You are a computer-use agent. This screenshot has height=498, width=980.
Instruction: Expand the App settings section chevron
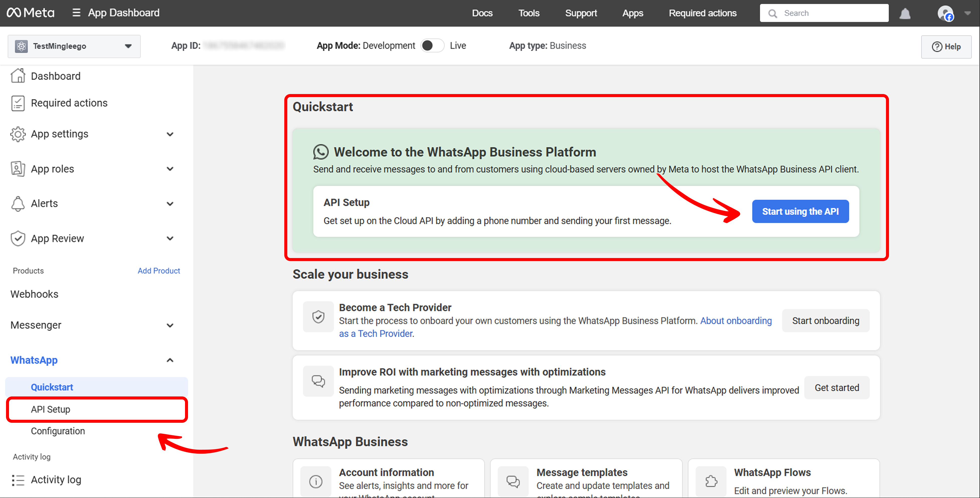click(170, 134)
